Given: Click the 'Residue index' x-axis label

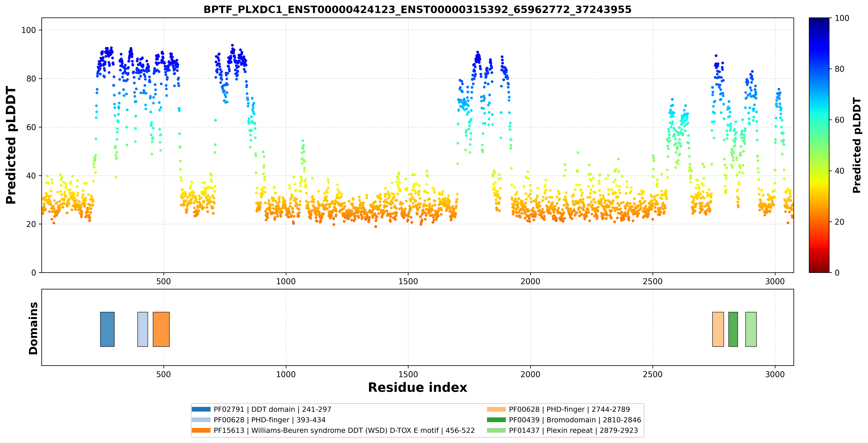Looking at the screenshot, I should (418, 387).
